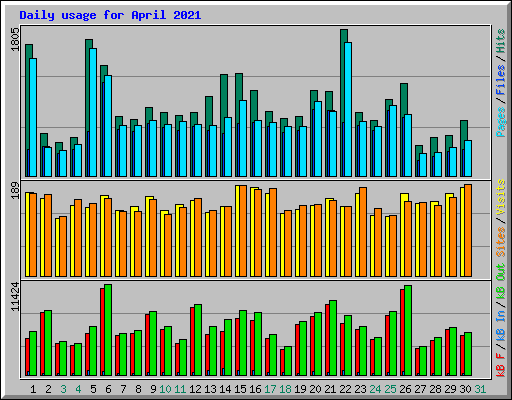Select the "kB Out" legend label

(501, 281)
